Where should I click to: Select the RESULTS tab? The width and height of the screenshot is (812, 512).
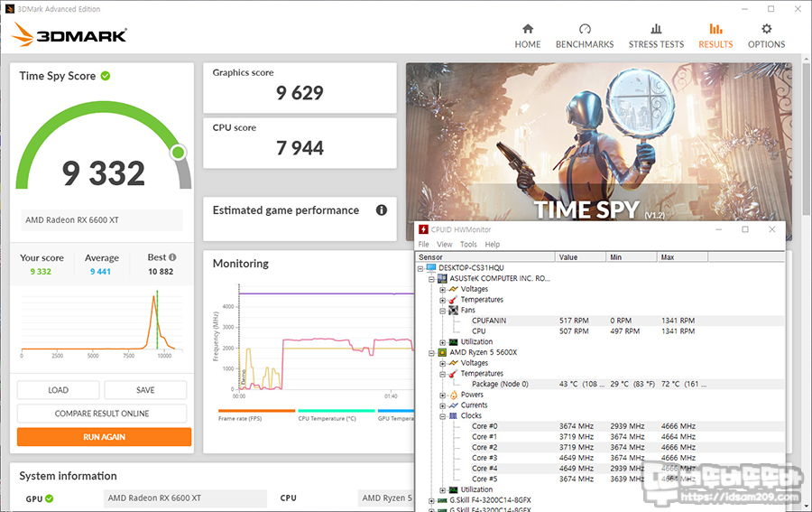pos(715,36)
